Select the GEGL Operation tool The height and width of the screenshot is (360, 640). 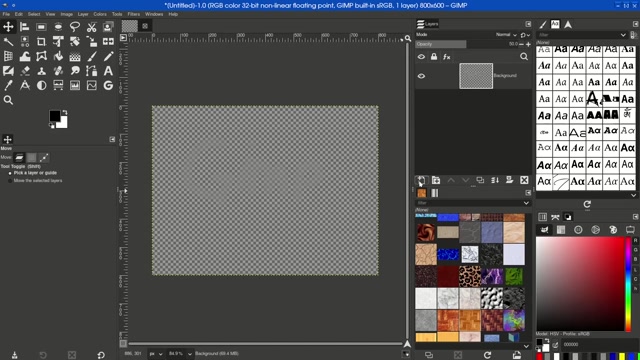point(108,85)
